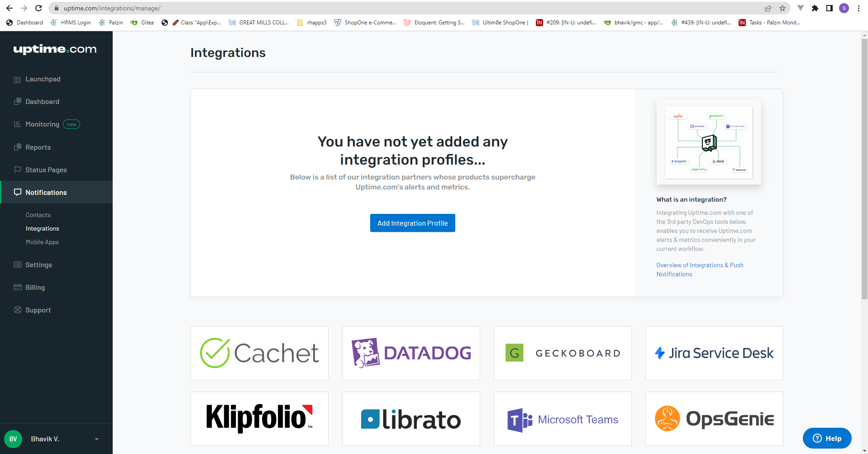The image size is (868, 454).
Task: Select the Datadog integration card
Action: [x=411, y=353]
